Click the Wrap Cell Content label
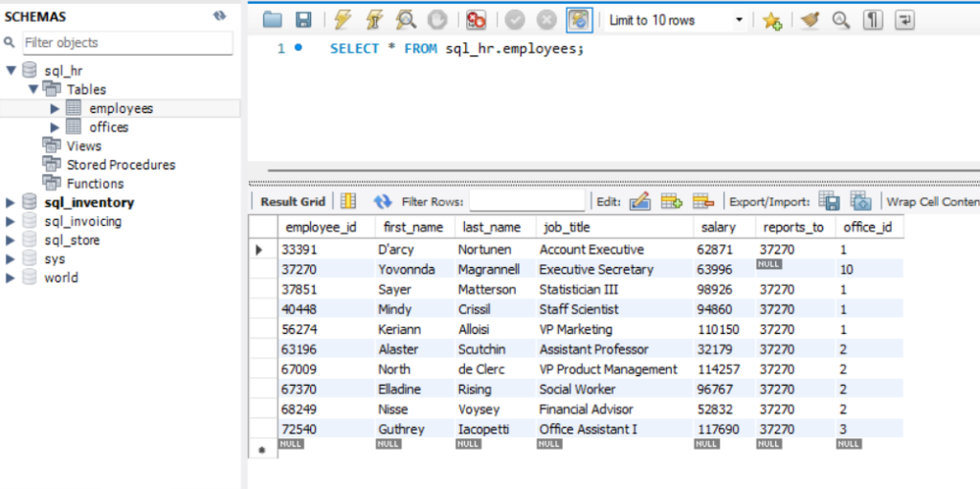Image resolution: width=980 pixels, height=489 pixels. pos(932,201)
